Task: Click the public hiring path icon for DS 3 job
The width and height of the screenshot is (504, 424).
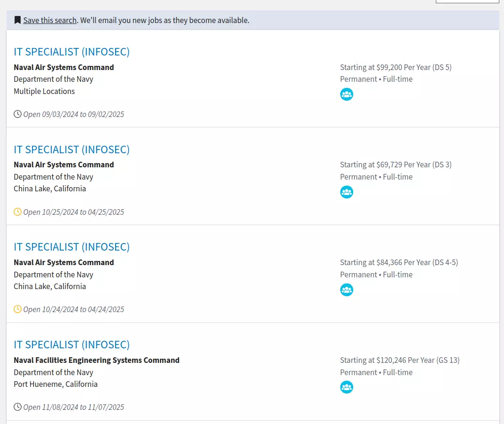Action: click(x=346, y=192)
